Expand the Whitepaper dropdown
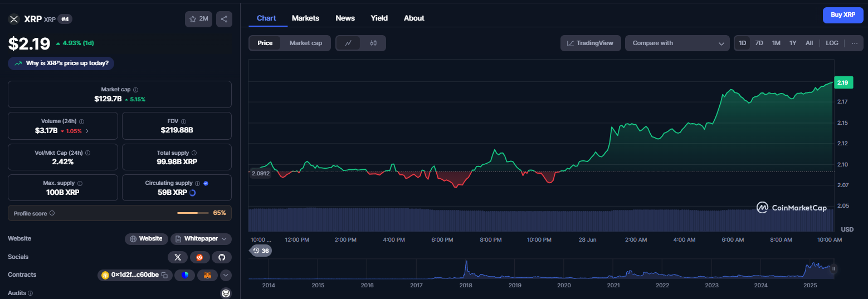The width and height of the screenshot is (868, 299). point(201,239)
